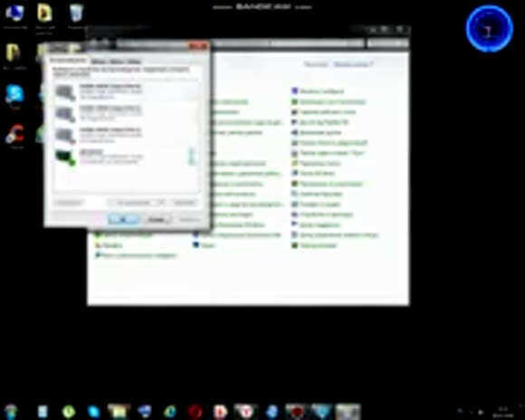Open the CCleaner desktop shortcut

pos(14,134)
